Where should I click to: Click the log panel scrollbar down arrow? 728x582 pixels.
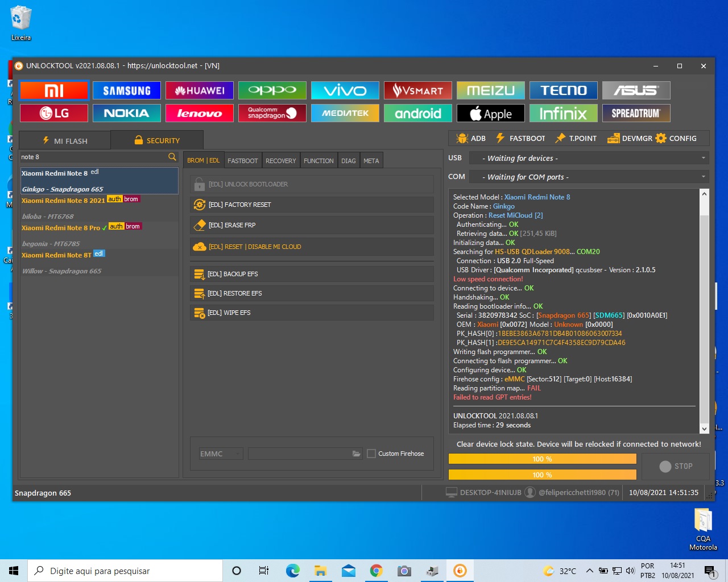pos(705,429)
